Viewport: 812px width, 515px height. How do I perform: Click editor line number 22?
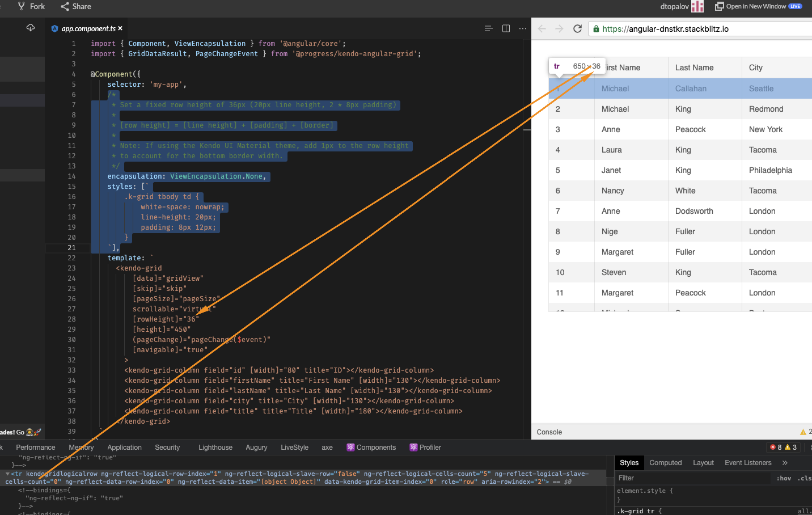[x=71, y=258]
